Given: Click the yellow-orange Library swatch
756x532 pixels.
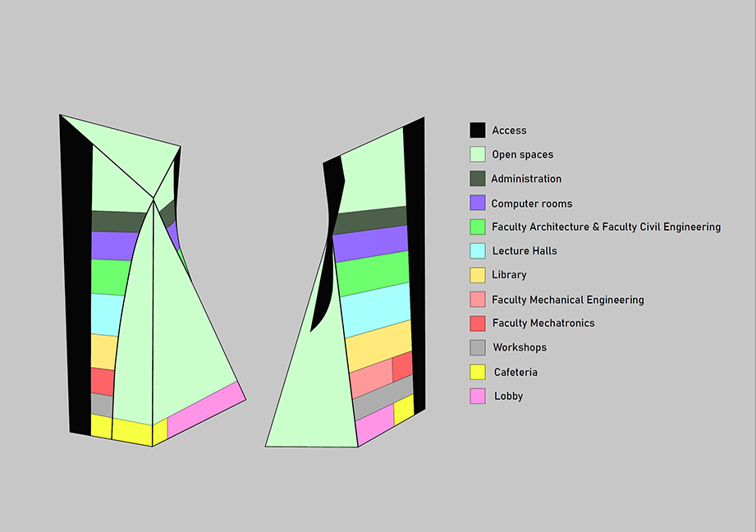Looking at the screenshot, I should point(477,275).
